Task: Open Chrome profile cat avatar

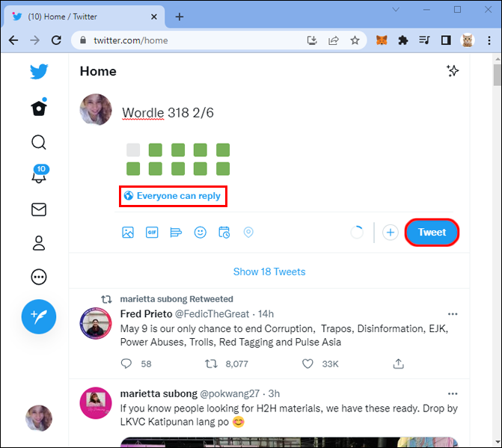Action: (x=468, y=40)
